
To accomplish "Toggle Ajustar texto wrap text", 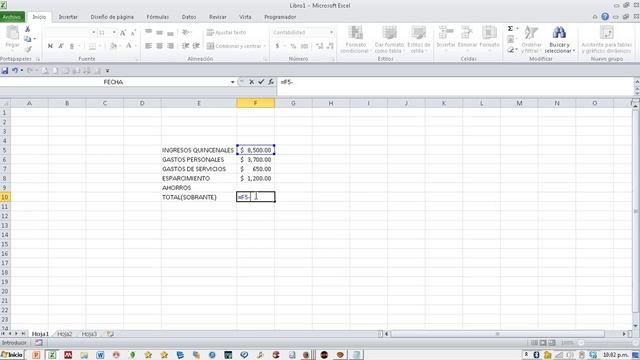I will pyautogui.click(x=227, y=32).
